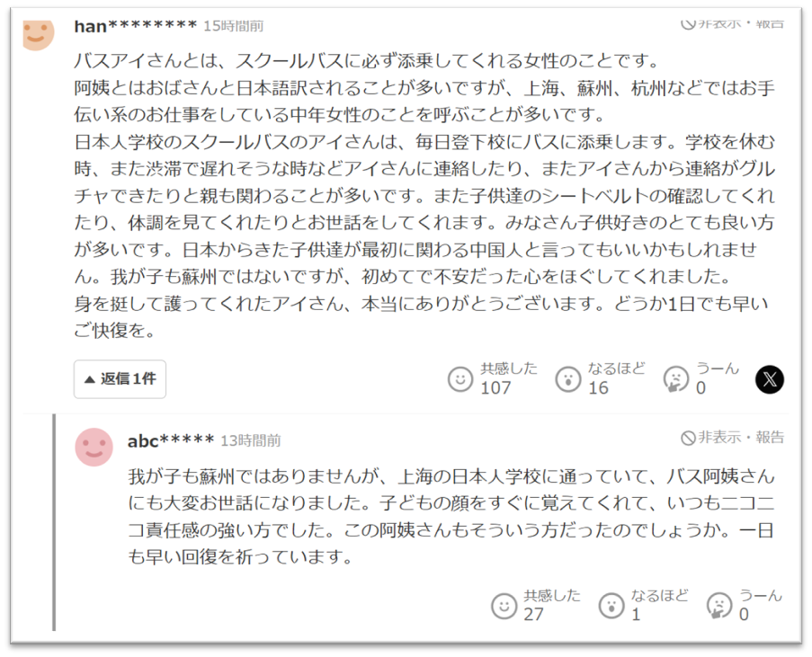Screen dimensions: 812x657
Task: Click the 107 共感した count
Action: coord(495,387)
